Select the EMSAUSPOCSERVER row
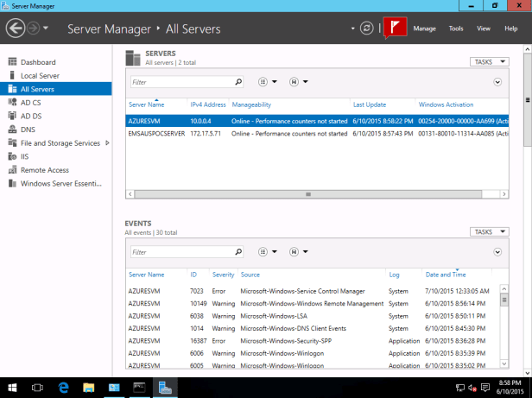The width and height of the screenshot is (532, 398). [x=156, y=134]
